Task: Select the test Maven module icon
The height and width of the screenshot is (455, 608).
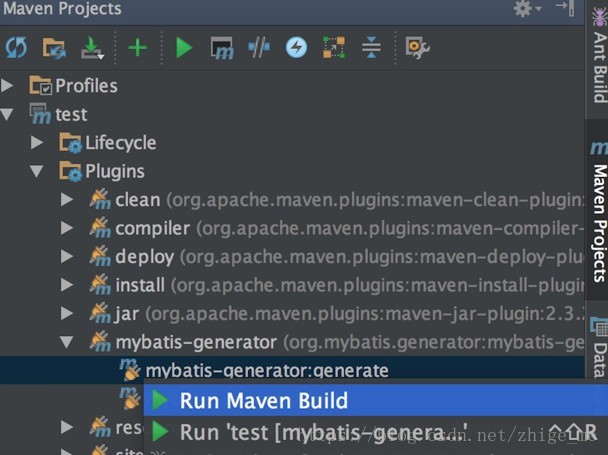Action: click(x=40, y=114)
